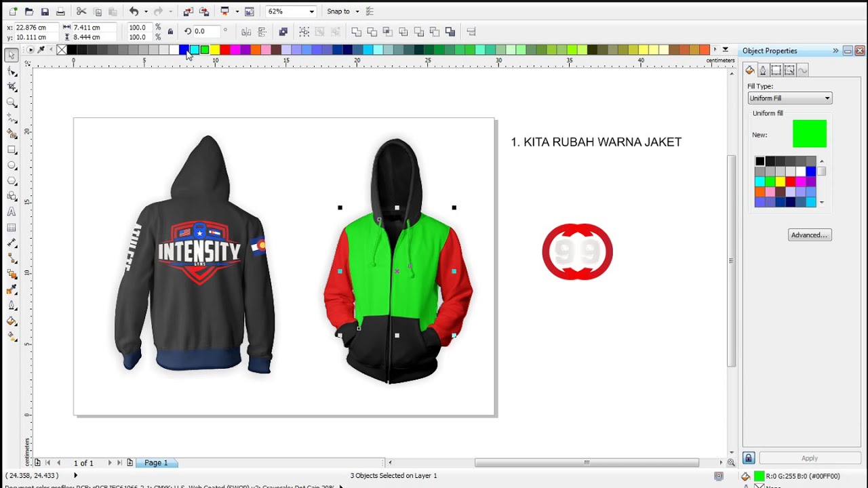Click the Cut scissors icon
868x488 pixels.
click(81, 12)
